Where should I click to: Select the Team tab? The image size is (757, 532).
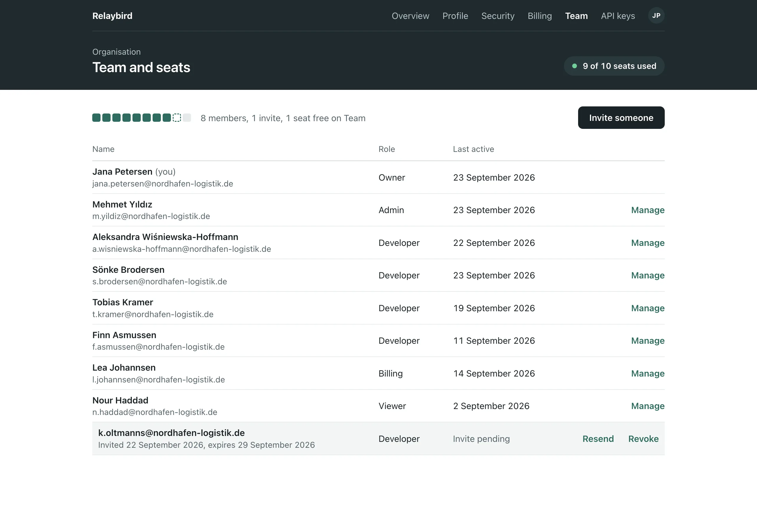point(576,16)
